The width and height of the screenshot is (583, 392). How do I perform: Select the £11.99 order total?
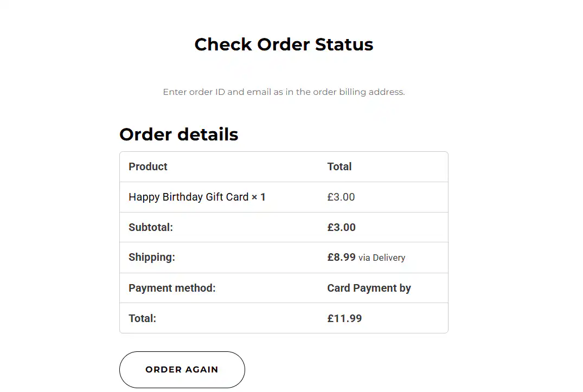click(x=344, y=318)
